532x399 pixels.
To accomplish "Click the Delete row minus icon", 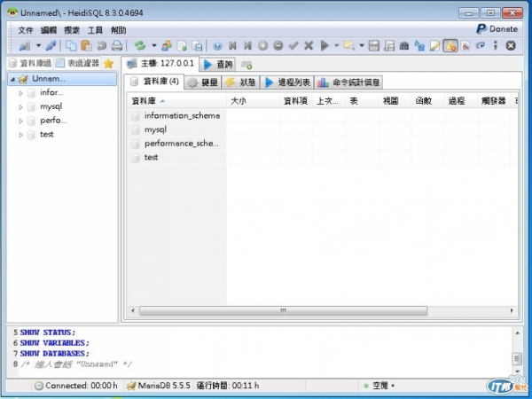I will (x=278, y=45).
